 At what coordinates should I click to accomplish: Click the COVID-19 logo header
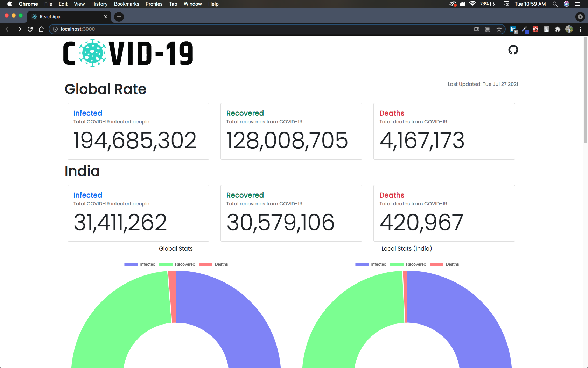pyautogui.click(x=128, y=53)
